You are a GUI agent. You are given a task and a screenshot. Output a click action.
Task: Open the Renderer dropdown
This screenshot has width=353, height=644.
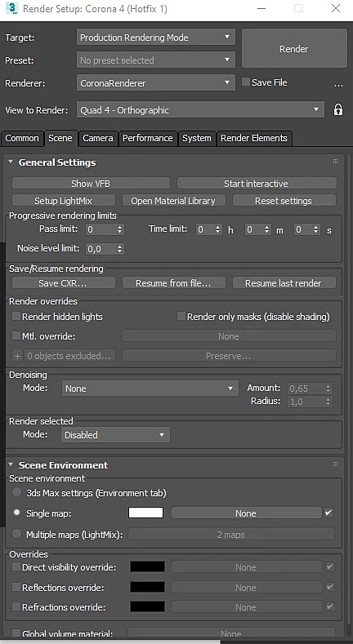[x=156, y=83]
